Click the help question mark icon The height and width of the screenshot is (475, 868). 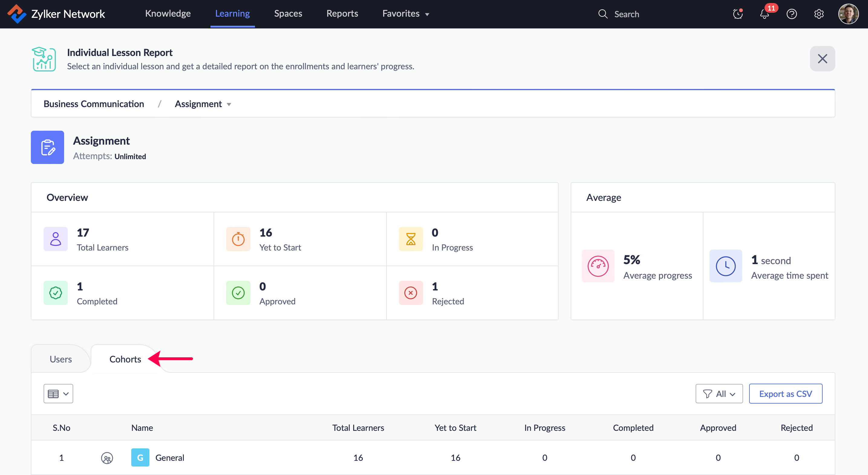tap(791, 14)
